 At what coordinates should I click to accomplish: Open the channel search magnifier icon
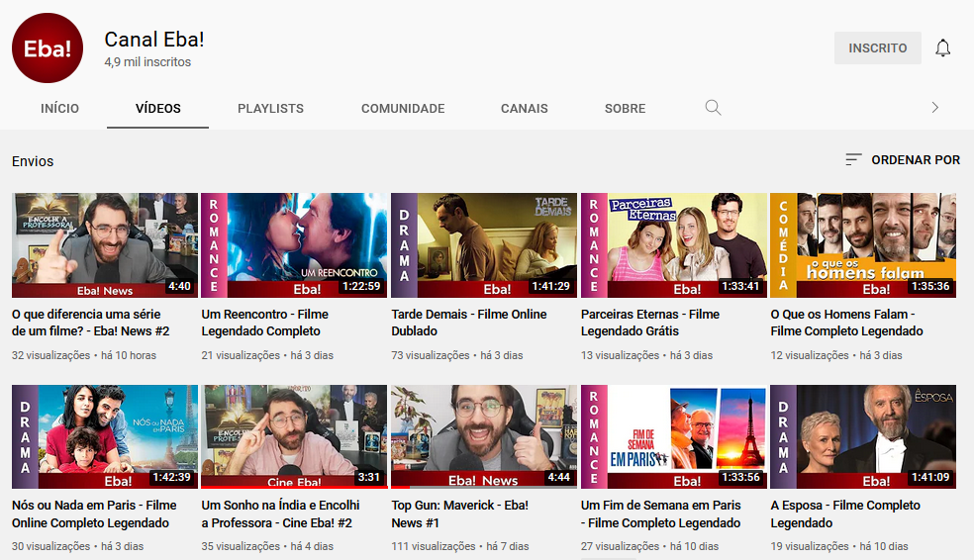point(713,108)
